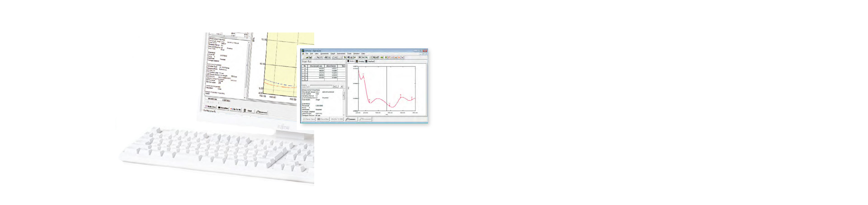Open the File menu

(307, 54)
